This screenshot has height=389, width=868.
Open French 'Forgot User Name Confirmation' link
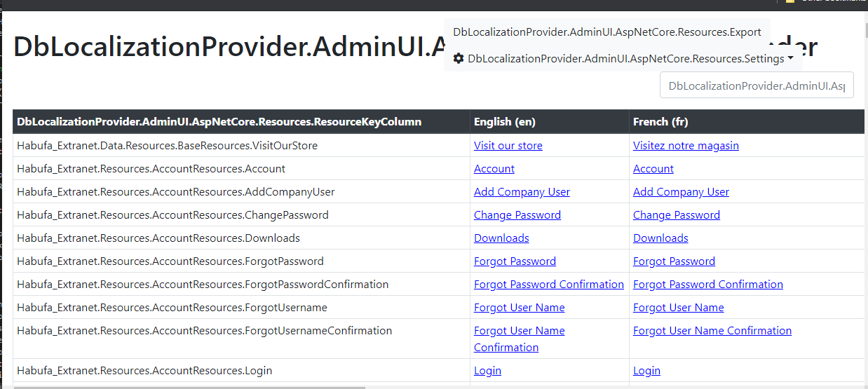pos(712,331)
